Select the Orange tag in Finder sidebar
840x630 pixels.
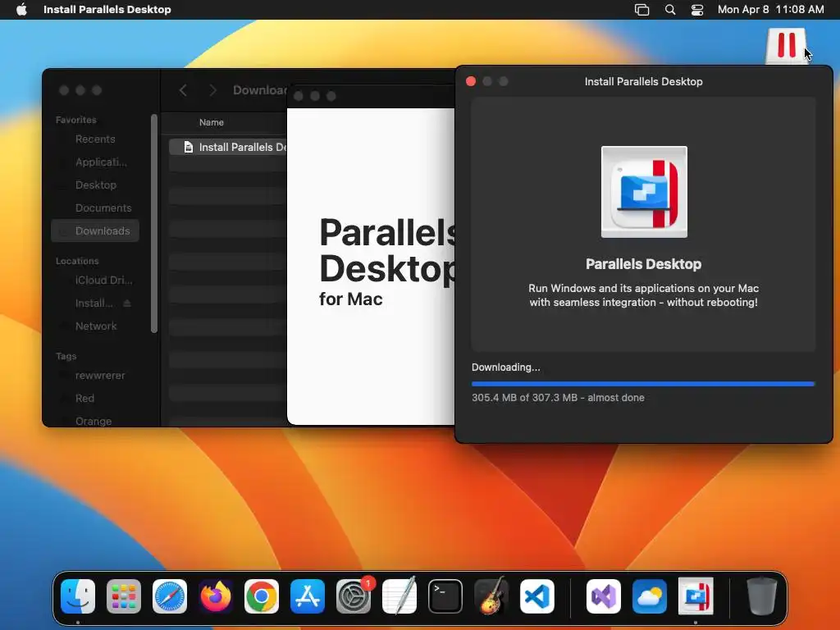tap(95, 421)
